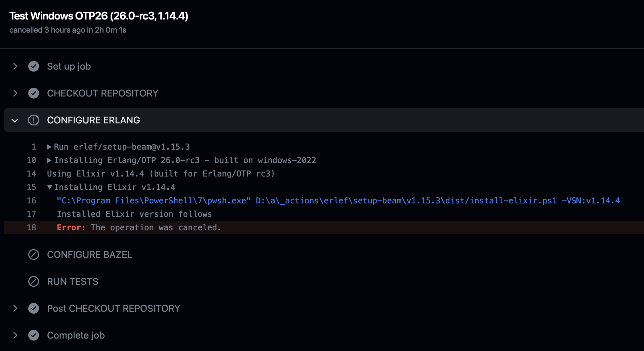The image size is (644, 351).
Task: Click the success checkmark icon next to Set up job
Action: (34, 66)
